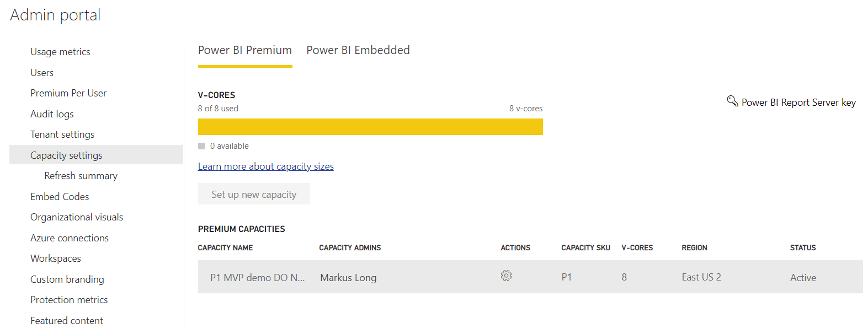Click the gear icon in Actions column
The image size is (868, 329).
click(x=506, y=276)
